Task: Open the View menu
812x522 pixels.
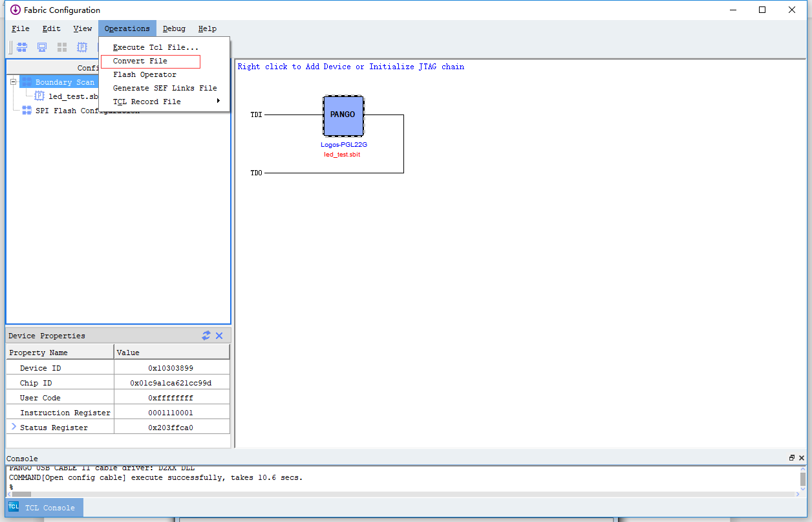Action: tap(83, 28)
